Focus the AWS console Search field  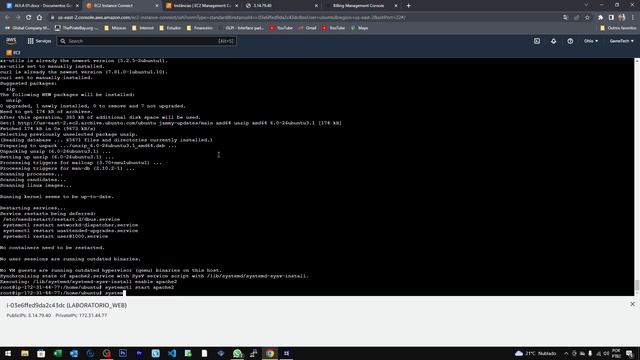(x=146, y=41)
